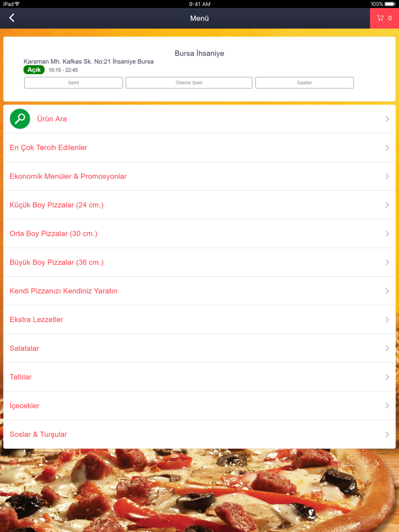Click chevron on Ekonomik Menüler row

click(387, 176)
